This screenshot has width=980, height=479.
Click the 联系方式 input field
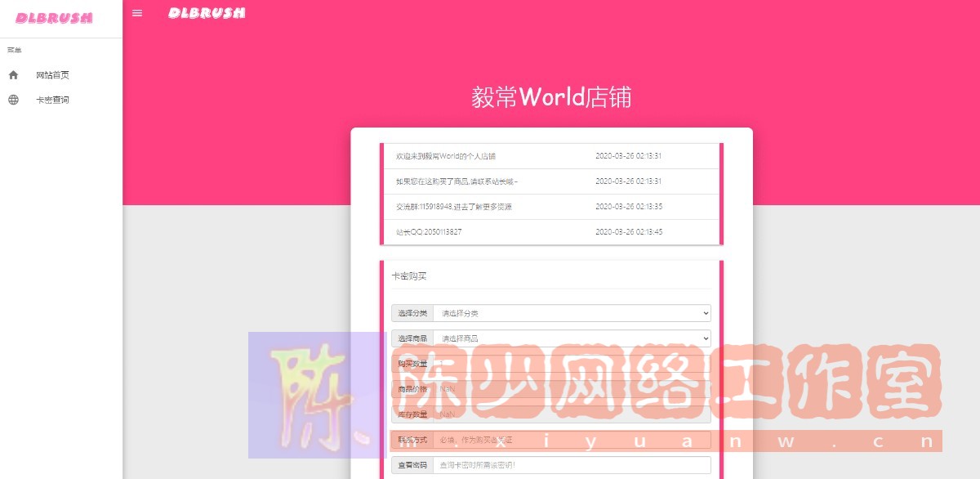572,440
